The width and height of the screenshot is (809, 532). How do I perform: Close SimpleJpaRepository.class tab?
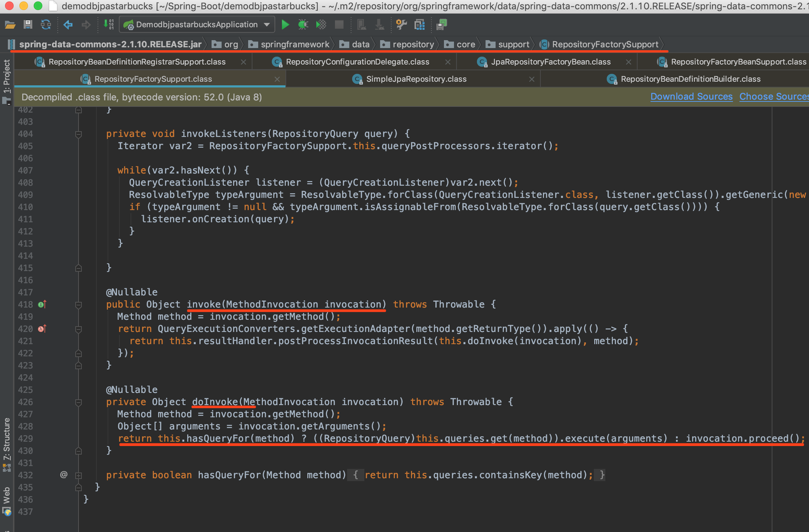tap(532, 79)
